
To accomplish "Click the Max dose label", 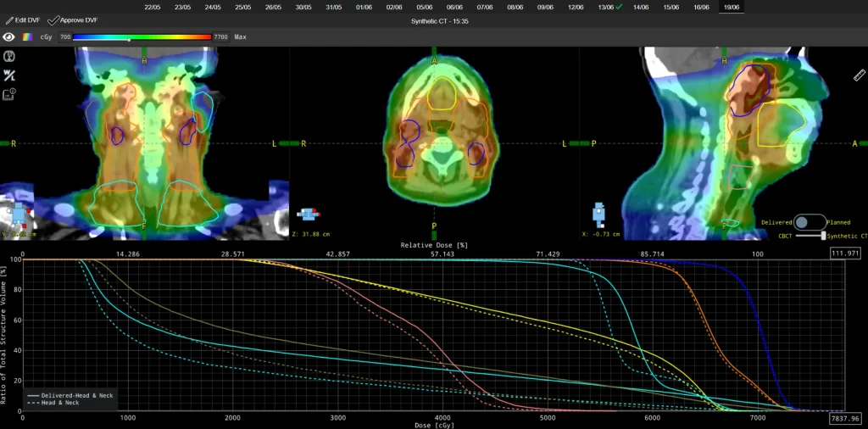I will tap(240, 37).
